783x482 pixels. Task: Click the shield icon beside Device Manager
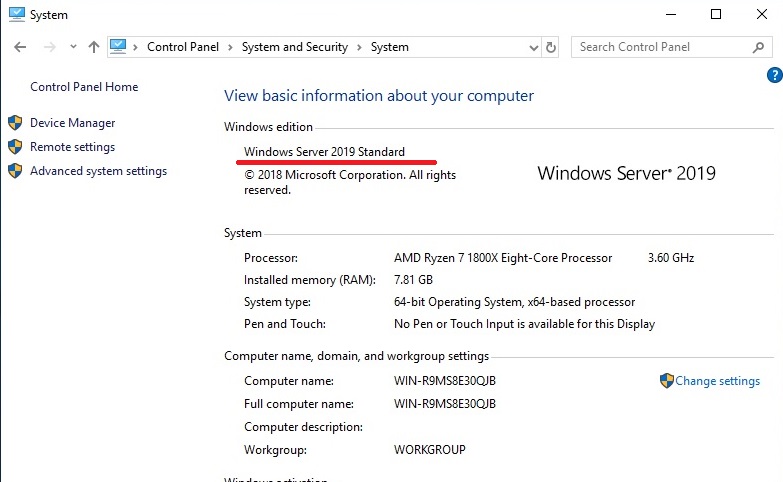pyautogui.click(x=15, y=123)
